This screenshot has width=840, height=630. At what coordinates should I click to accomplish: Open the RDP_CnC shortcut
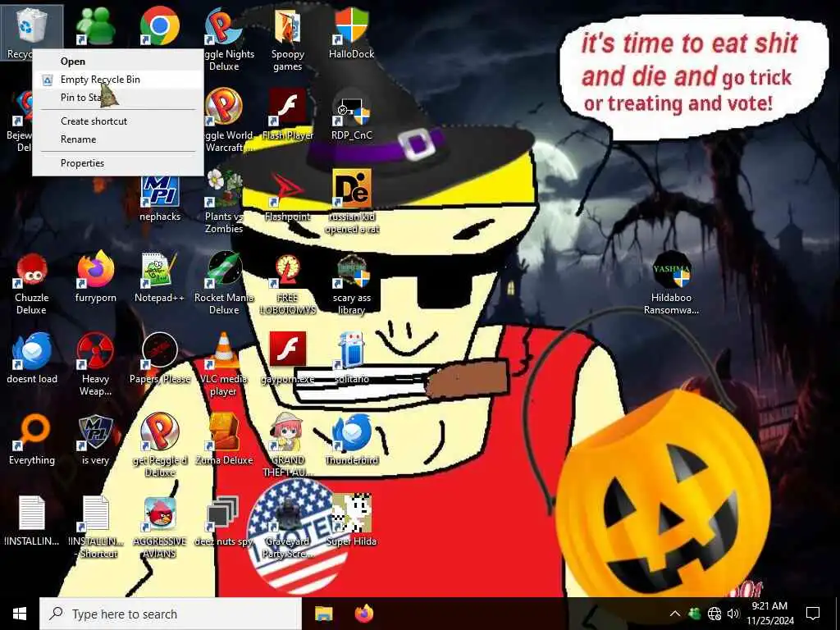coord(351,115)
